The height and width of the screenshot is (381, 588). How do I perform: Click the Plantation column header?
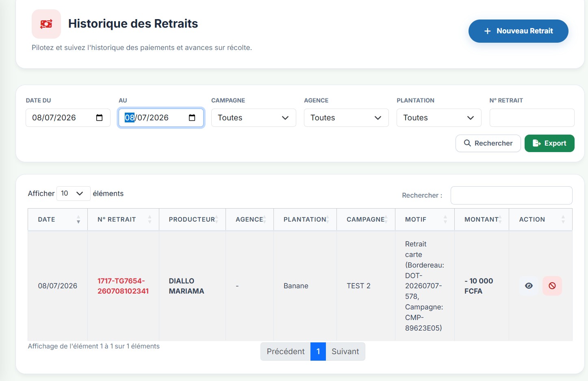[x=305, y=220]
